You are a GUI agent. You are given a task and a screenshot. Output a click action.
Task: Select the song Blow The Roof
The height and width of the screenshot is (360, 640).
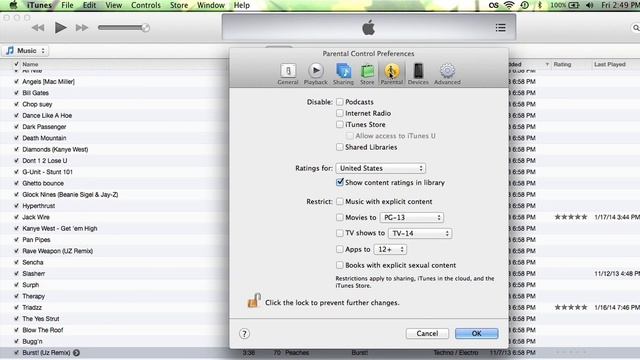pyautogui.click(x=43, y=330)
